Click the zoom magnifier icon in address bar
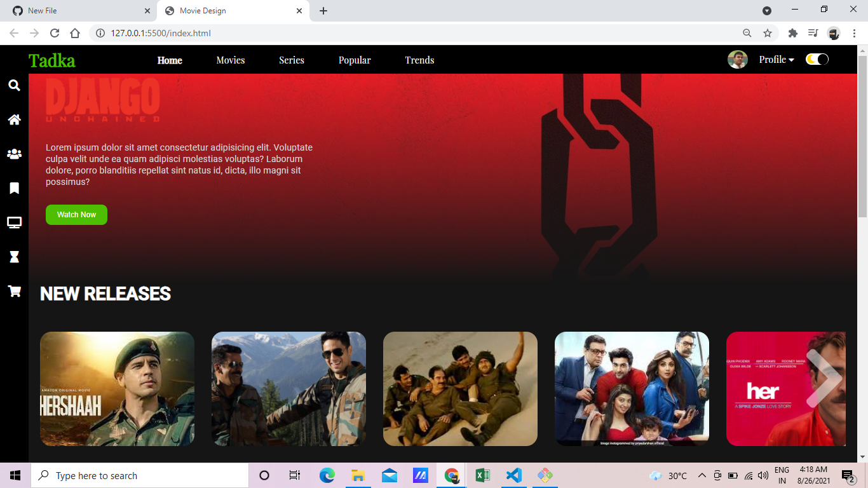 pos(747,33)
